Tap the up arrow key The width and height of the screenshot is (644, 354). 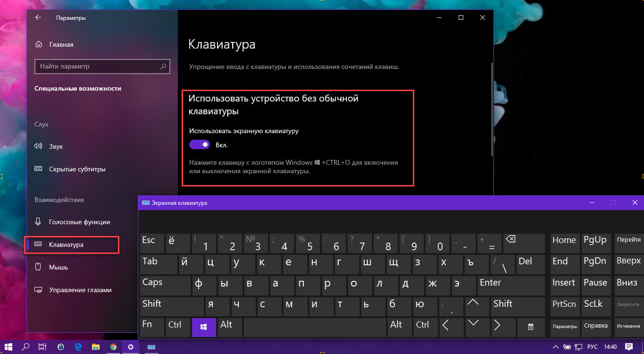coord(477,306)
